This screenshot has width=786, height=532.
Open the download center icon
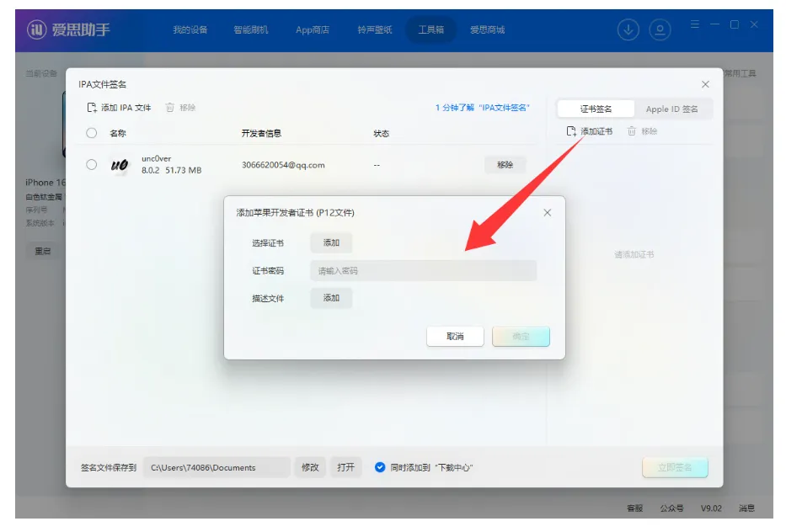tap(628, 29)
